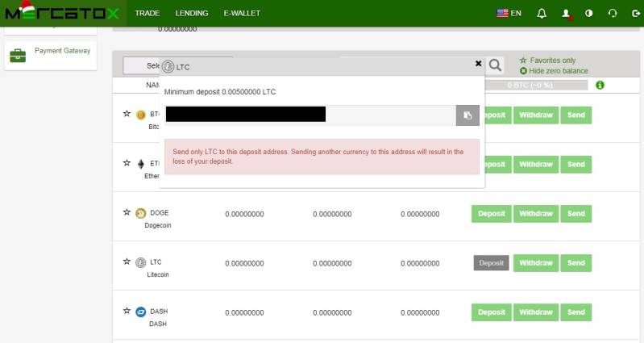The image size is (644, 343).
Task: Click Send in the DOGE row
Action: 575,214
